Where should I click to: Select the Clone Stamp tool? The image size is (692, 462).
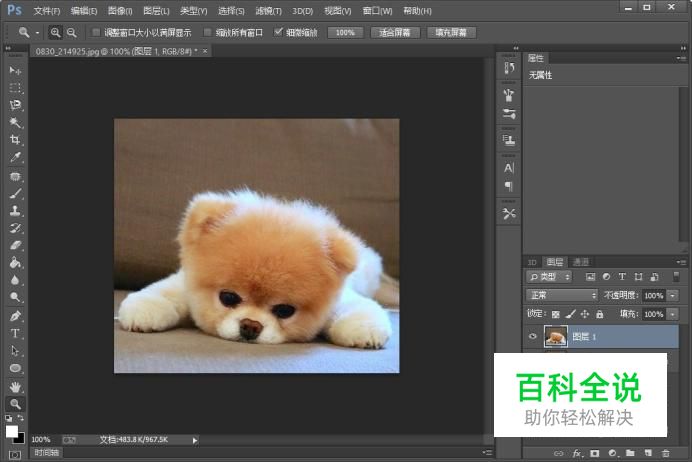pyautogui.click(x=15, y=211)
